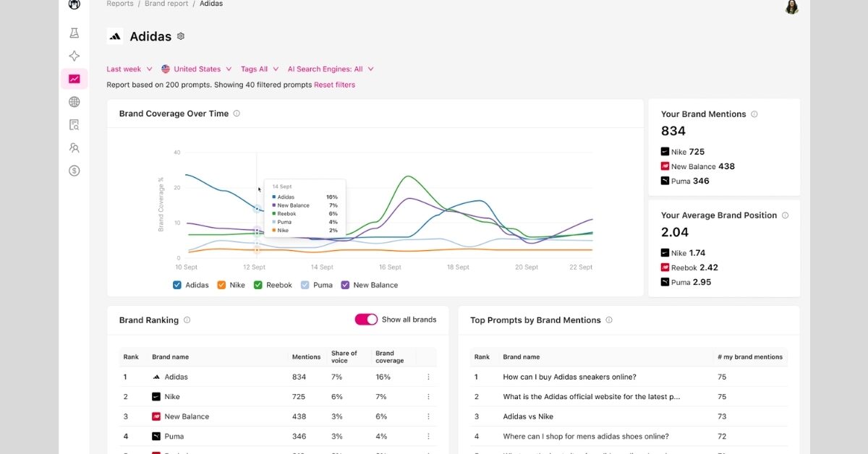Viewport: 868px width, 454px height.
Task: Toggle off the Show all brands switch
Action: pyautogui.click(x=366, y=320)
